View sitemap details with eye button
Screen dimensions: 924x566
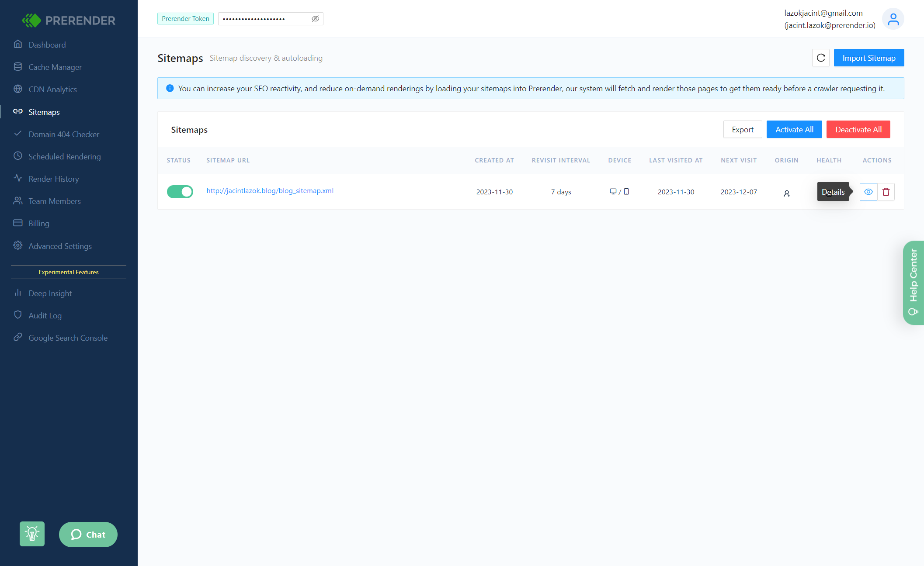click(x=868, y=192)
